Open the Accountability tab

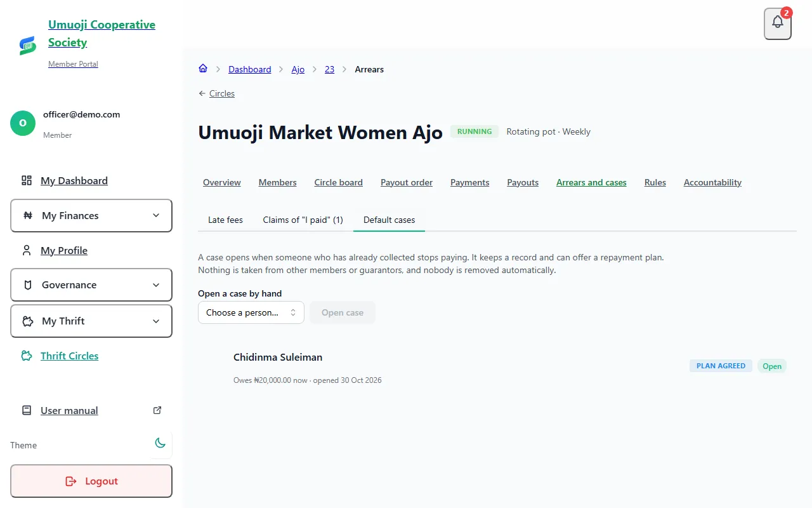point(712,182)
